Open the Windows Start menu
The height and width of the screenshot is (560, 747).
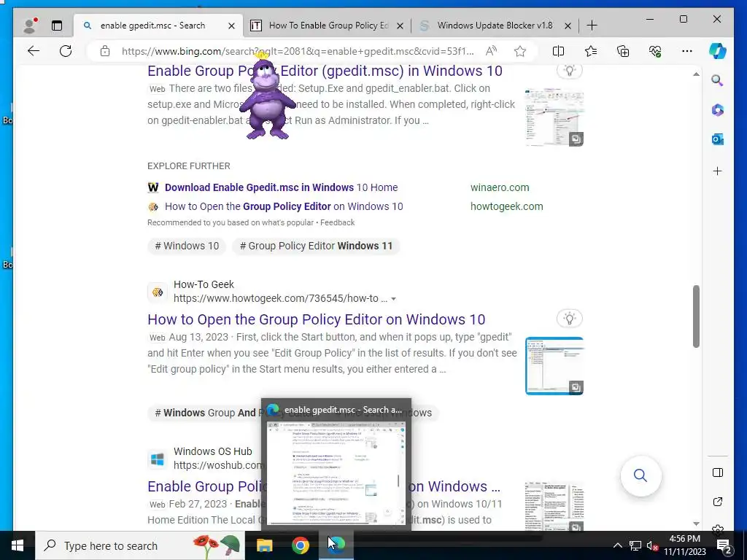coord(18,545)
